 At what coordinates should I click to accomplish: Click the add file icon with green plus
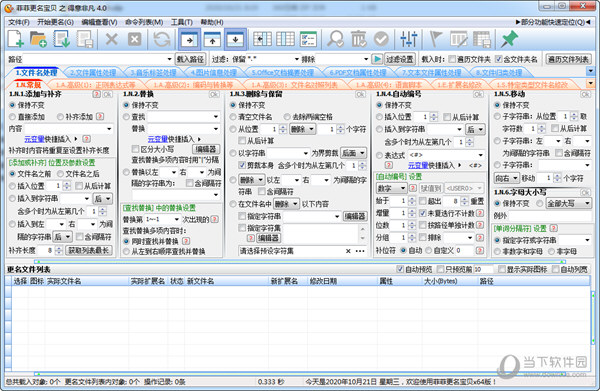click(16, 39)
